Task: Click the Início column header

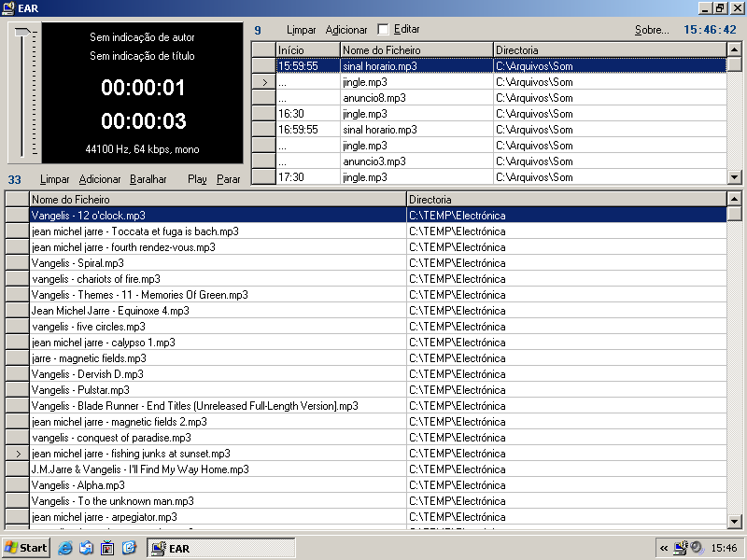Action: tap(308, 50)
